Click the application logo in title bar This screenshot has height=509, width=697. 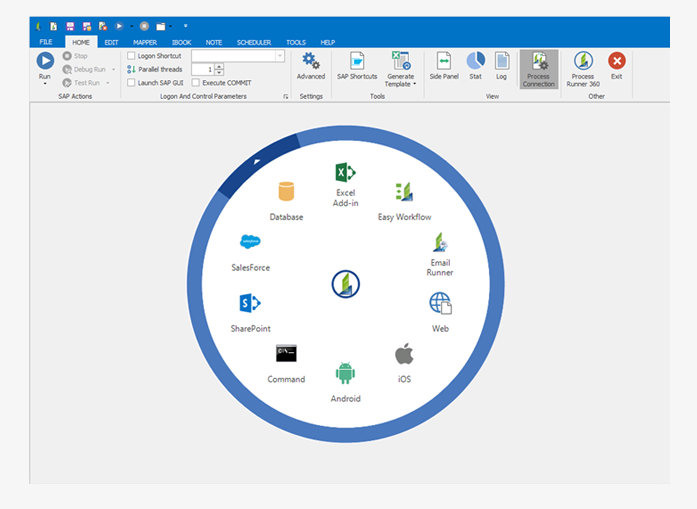38,26
